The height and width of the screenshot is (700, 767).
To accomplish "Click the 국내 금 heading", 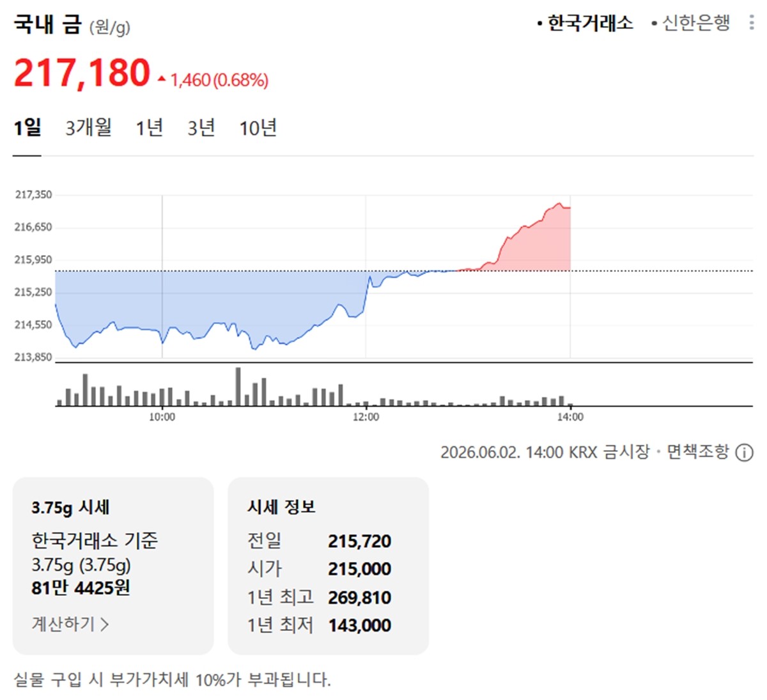I will click(47, 24).
